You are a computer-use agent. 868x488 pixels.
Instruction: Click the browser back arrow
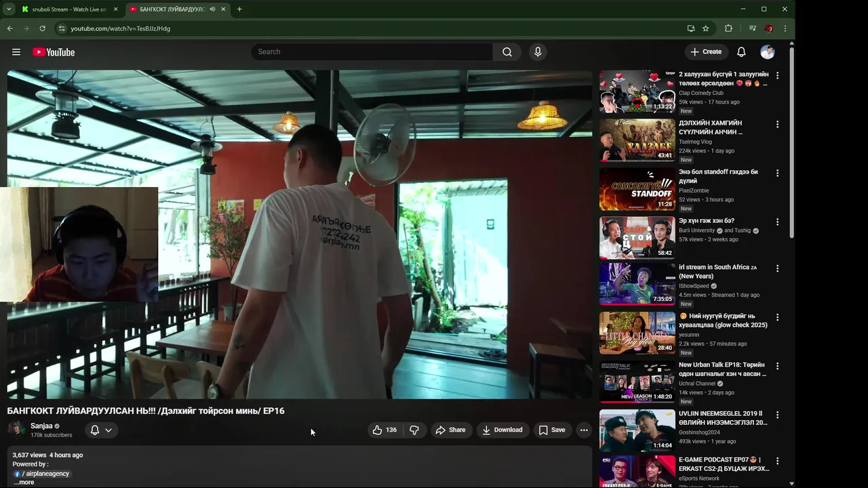pos(9,28)
